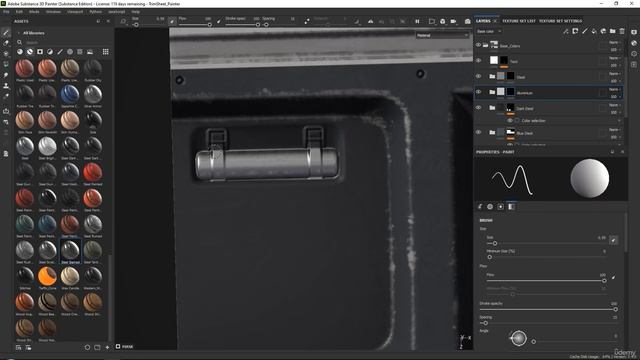This screenshot has width=640, height=360.
Task: Click the brush Angle dial
Action: click(518, 338)
